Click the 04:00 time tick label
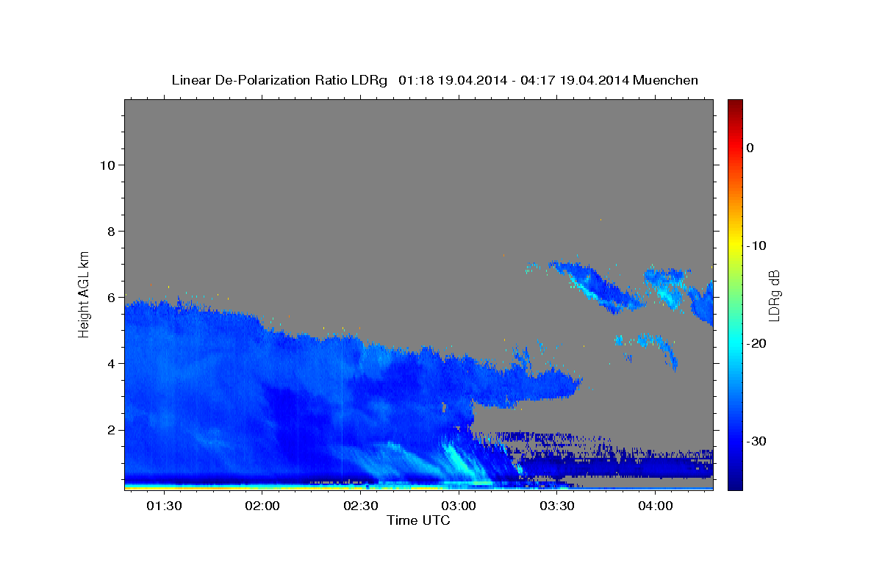This screenshot has width=882, height=588. pos(655,506)
